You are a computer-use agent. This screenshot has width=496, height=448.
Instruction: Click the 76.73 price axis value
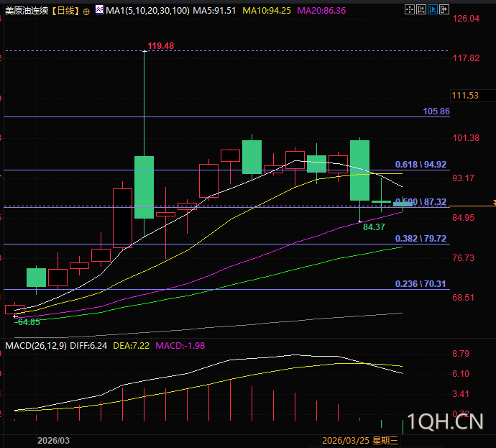tap(464, 258)
